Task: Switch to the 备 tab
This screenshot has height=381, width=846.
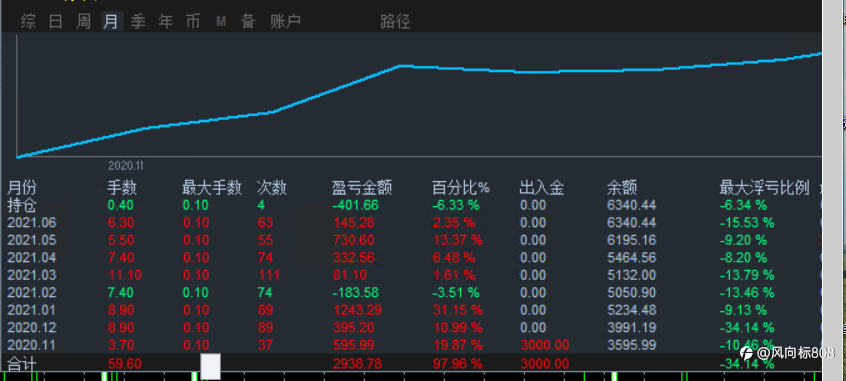Action: (x=248, y=22)
